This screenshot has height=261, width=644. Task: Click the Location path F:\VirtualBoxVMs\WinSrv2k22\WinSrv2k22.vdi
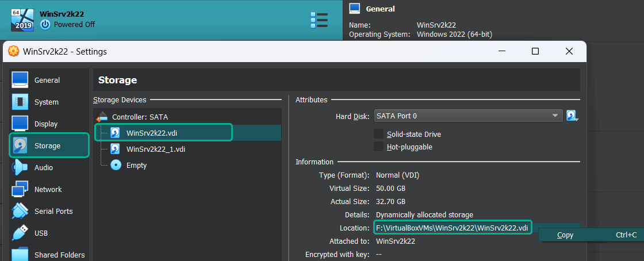click(452, 228)
